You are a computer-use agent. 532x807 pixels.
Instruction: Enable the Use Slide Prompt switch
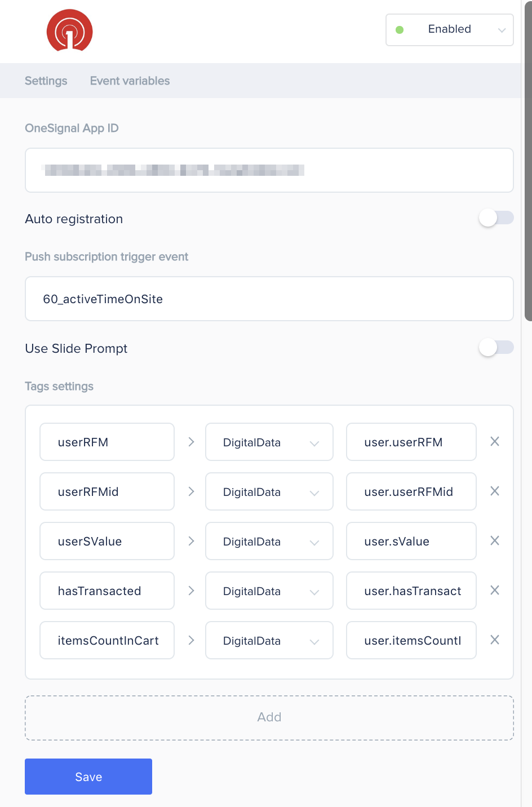(496, 348)
